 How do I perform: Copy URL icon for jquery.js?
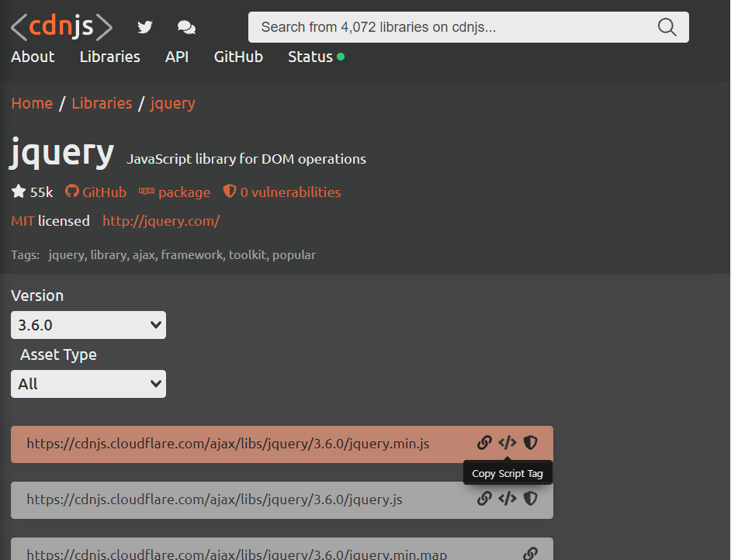(484, 499)
